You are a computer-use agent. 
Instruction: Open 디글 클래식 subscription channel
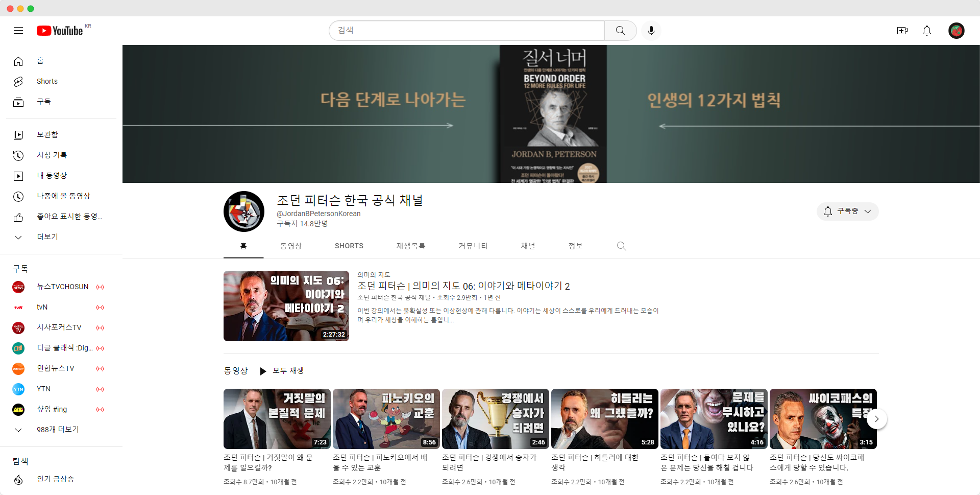click(x=61, y=348)
